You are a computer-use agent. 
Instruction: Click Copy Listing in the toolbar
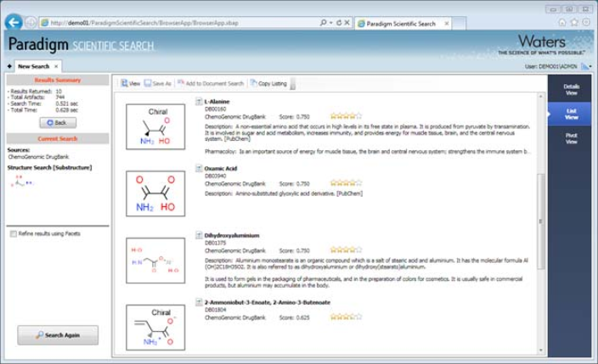268,83
